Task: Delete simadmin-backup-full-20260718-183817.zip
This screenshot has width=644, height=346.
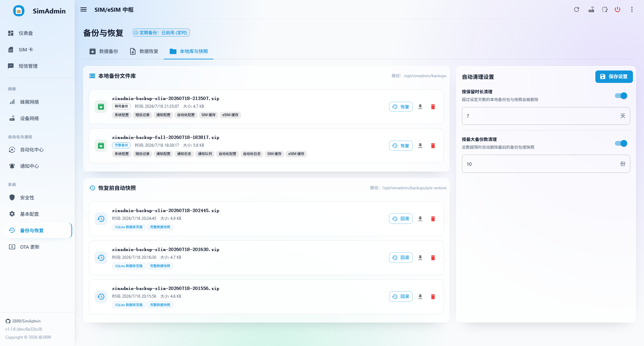Action: 433,146
